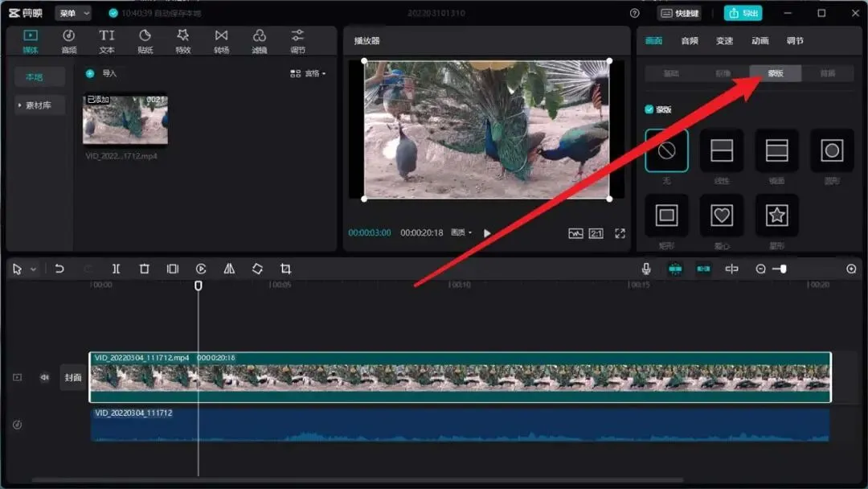Click the rotate icon
This screenshot has height=489, width=868.
pyautogui.click(x=257, y=269)
